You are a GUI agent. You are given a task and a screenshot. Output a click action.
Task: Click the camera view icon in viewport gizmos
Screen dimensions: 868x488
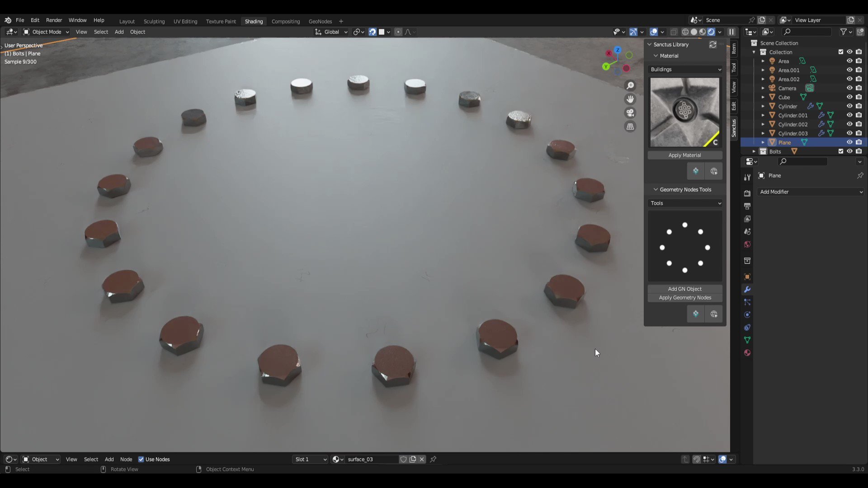630,113
